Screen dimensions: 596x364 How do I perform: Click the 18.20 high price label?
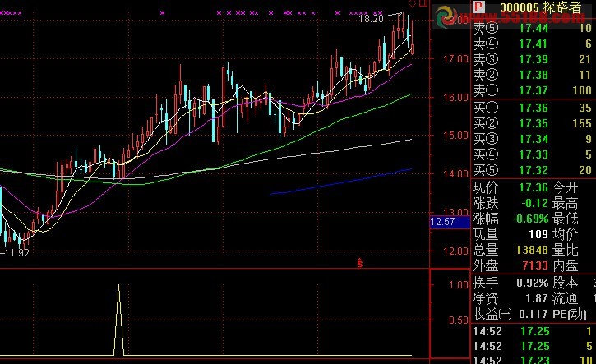click(371, 18)
